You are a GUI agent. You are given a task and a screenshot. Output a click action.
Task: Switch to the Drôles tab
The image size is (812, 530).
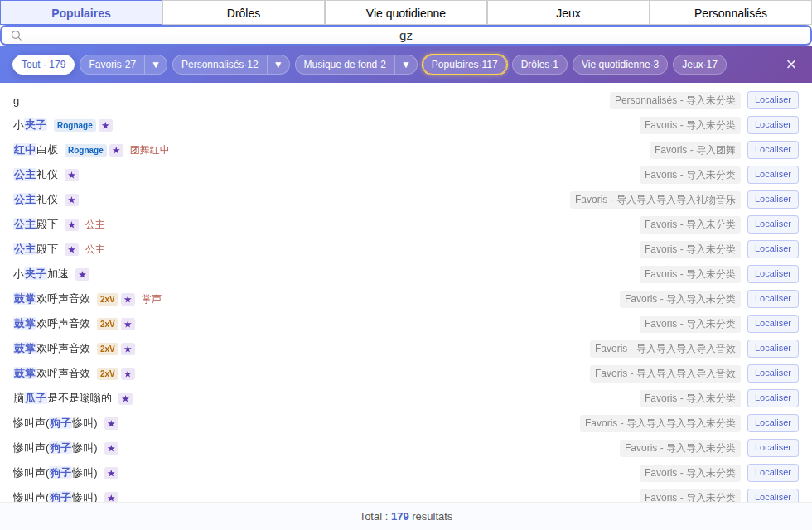[244, 13]
